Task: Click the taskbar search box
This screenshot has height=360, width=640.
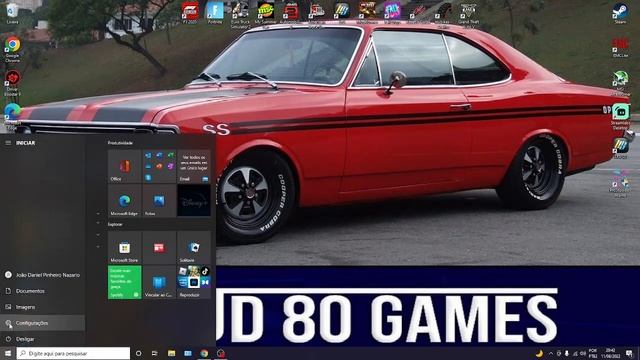Action: (73, 353)
